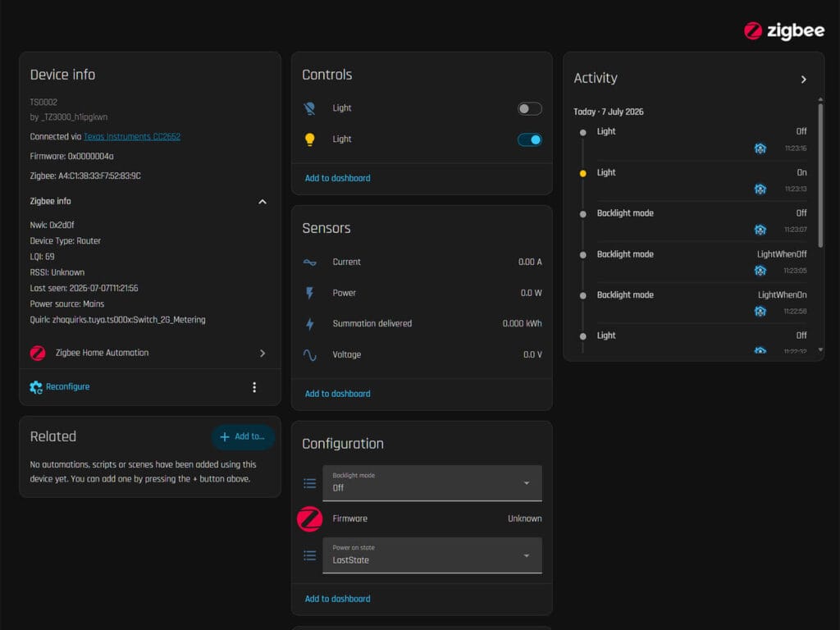840x630 pixels.
Task: Open the Backlight mode dropdown
Action: click(432, 483)
